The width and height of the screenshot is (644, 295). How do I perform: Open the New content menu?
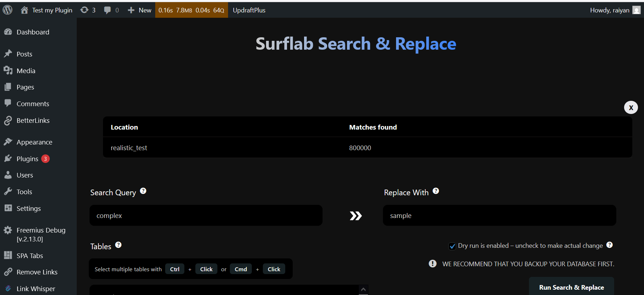(140, 10)
